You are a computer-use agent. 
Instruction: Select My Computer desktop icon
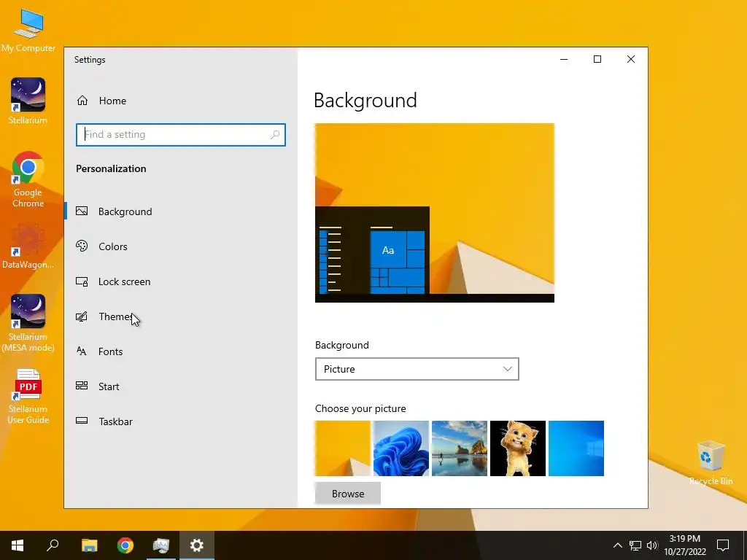(x=28, y=30)
